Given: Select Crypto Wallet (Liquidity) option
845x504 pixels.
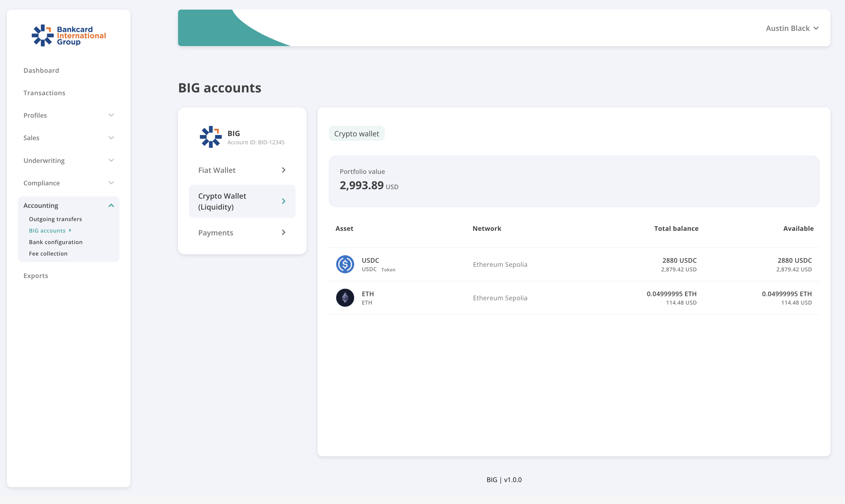Looking at the screenshot, I should pos(242,201).
